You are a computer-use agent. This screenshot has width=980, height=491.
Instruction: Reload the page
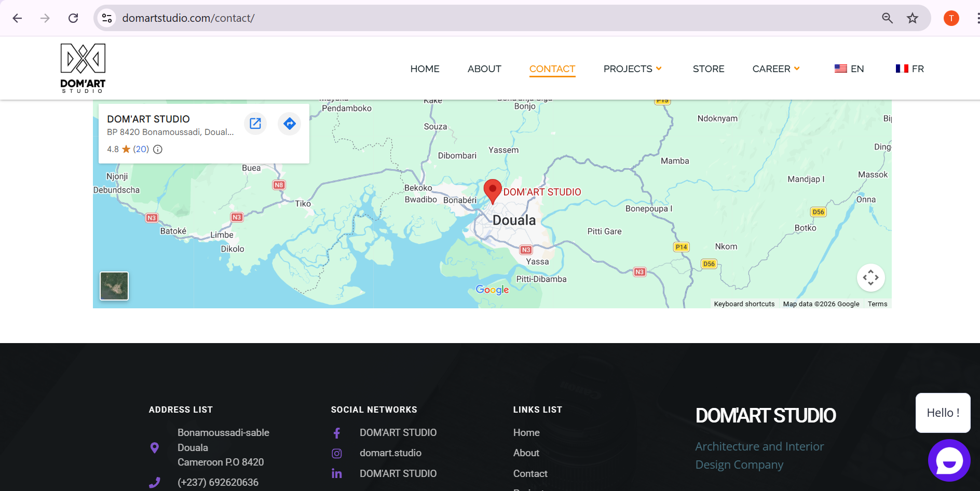point(73,18)
